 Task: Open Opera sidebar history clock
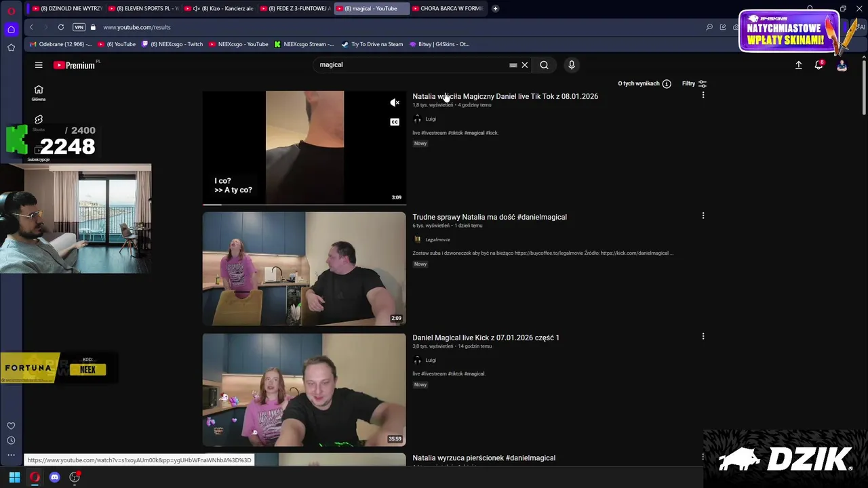tap(11, 441)
